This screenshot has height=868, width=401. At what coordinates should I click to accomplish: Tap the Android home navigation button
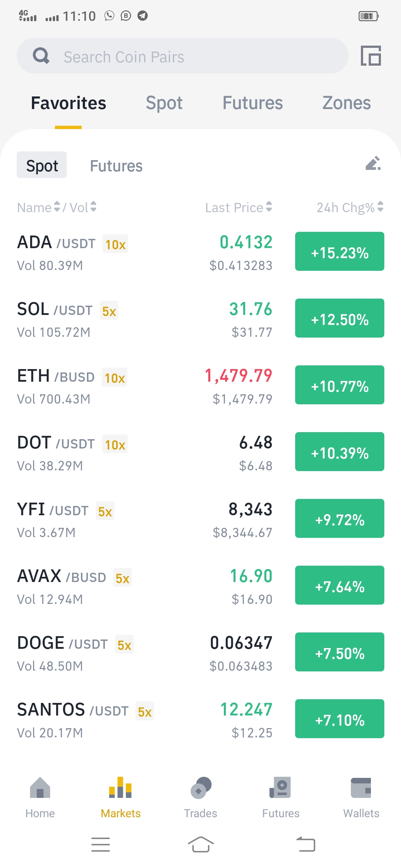(200, 845)
